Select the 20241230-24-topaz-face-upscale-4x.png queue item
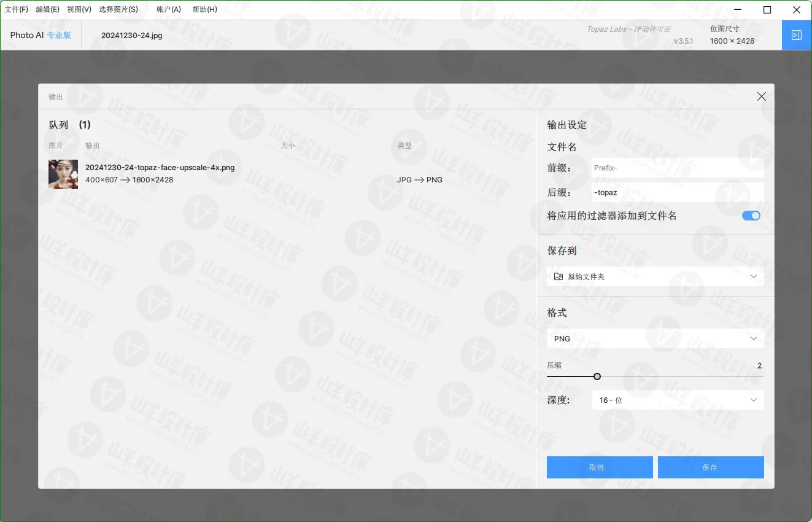 160,168
